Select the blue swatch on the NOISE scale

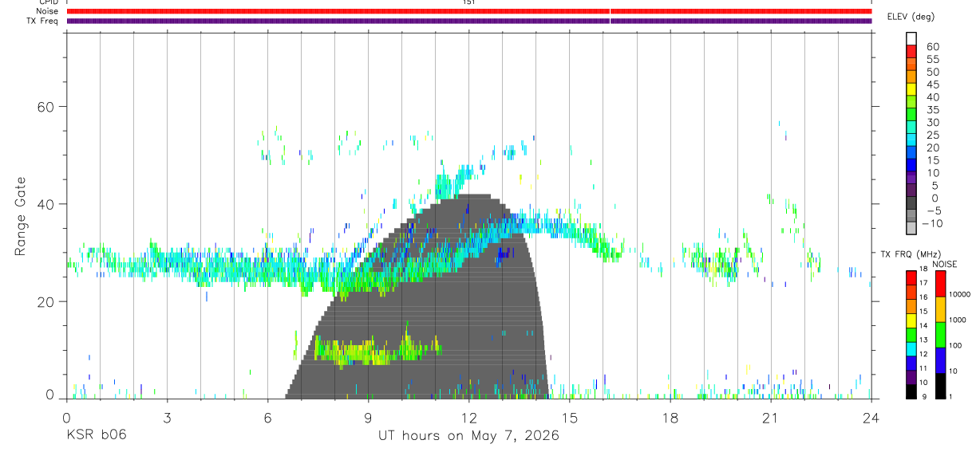pos(940,360)
